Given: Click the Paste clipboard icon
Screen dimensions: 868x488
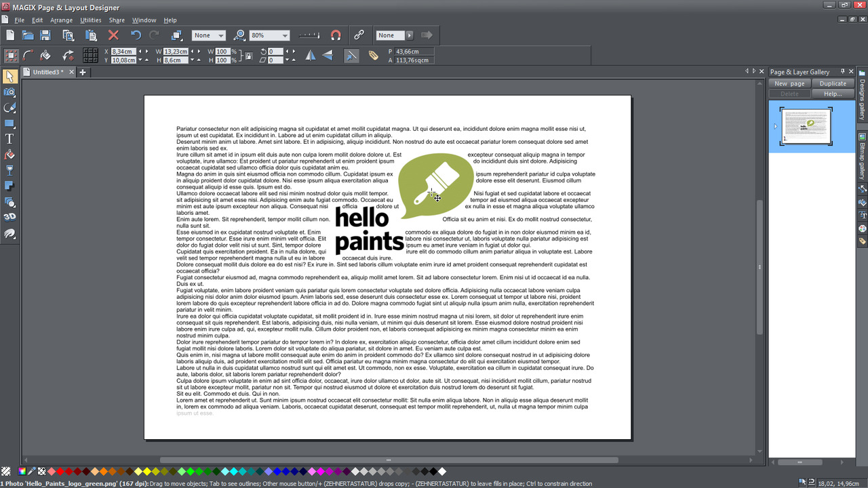Looking at the screenshot, I should coord(91,35).
